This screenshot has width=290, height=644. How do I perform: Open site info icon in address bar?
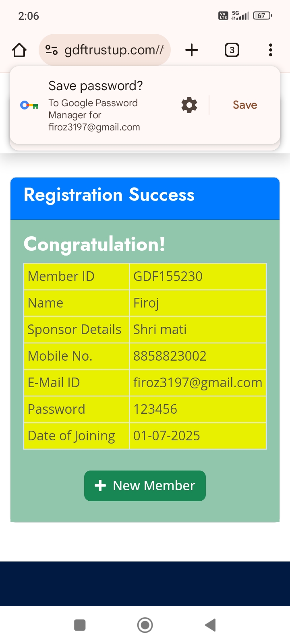coord(52,50)
